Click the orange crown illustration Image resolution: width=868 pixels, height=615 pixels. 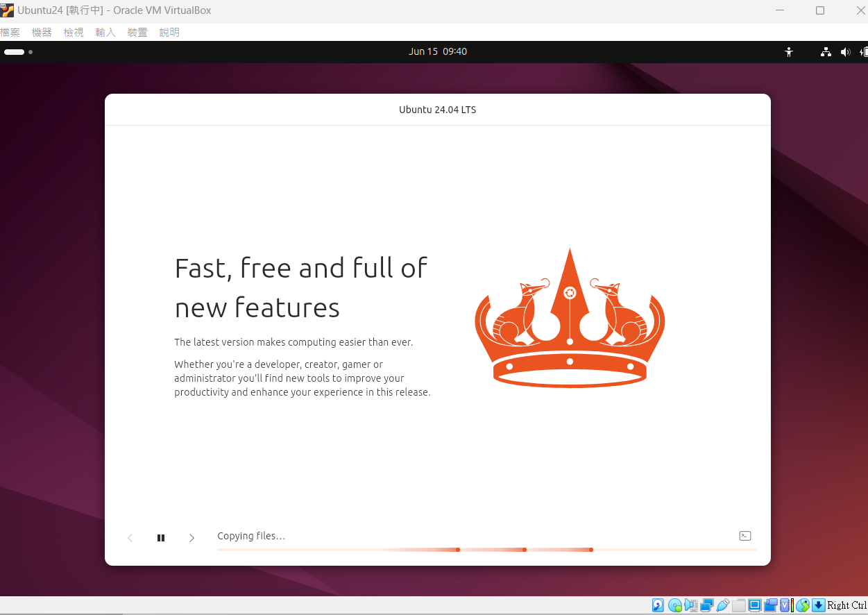(570, 317)
